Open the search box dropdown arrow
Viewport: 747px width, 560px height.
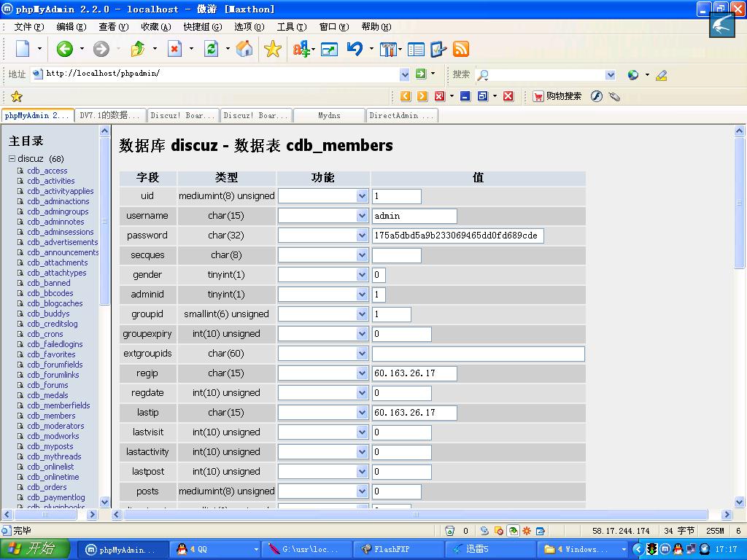(x=611, y=75)
